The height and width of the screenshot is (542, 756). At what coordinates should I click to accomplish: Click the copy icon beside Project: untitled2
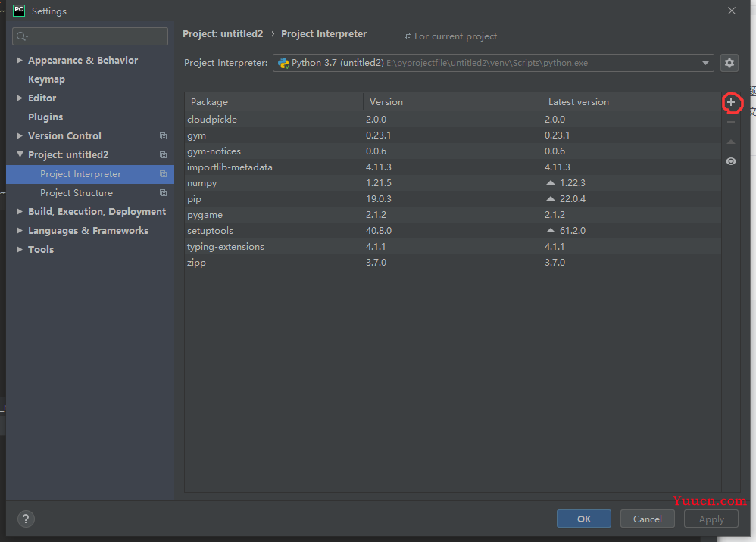pyautogui.click(x=164, y=154)
